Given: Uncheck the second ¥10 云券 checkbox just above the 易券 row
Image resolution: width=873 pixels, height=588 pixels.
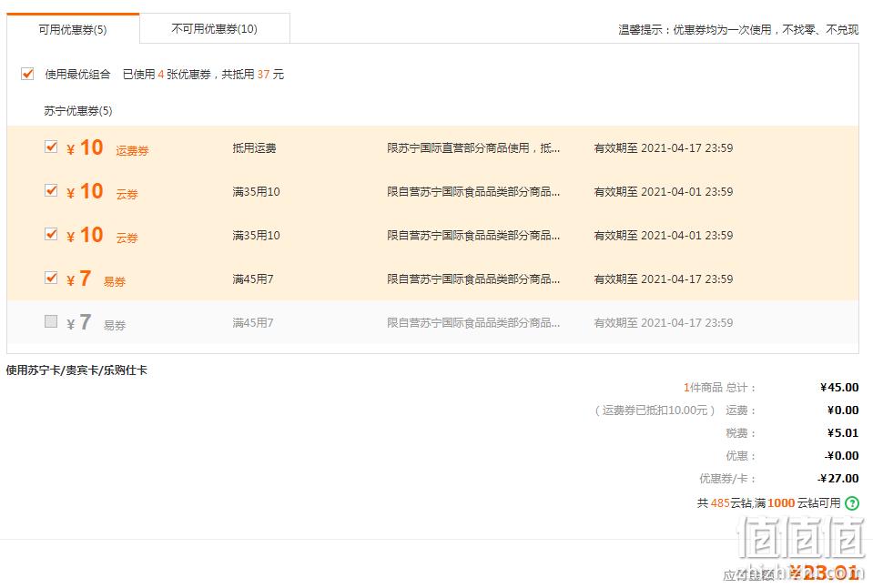Looking at the screenshot, I should point(51,233).
